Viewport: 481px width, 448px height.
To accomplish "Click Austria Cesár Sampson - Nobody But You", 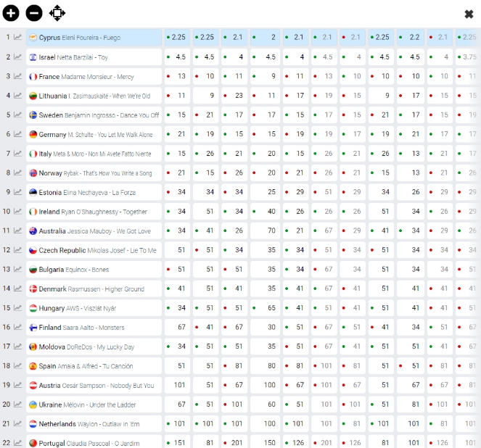I will point(94,385).
